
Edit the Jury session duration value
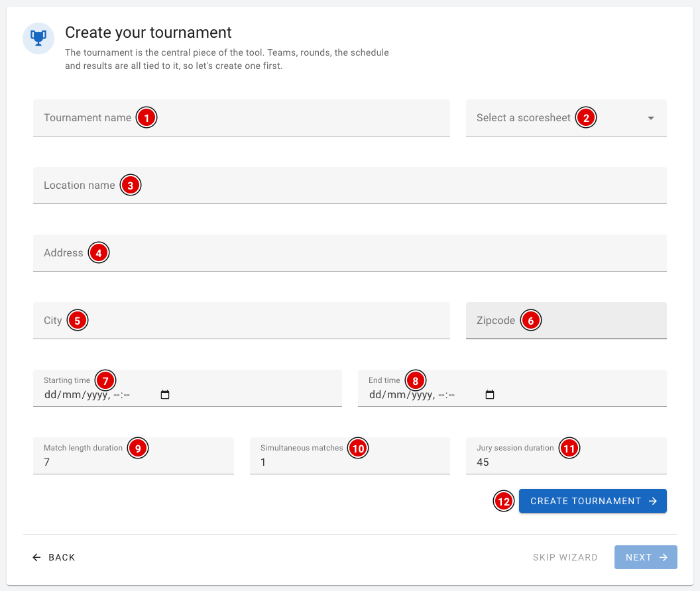click(567, 456)
